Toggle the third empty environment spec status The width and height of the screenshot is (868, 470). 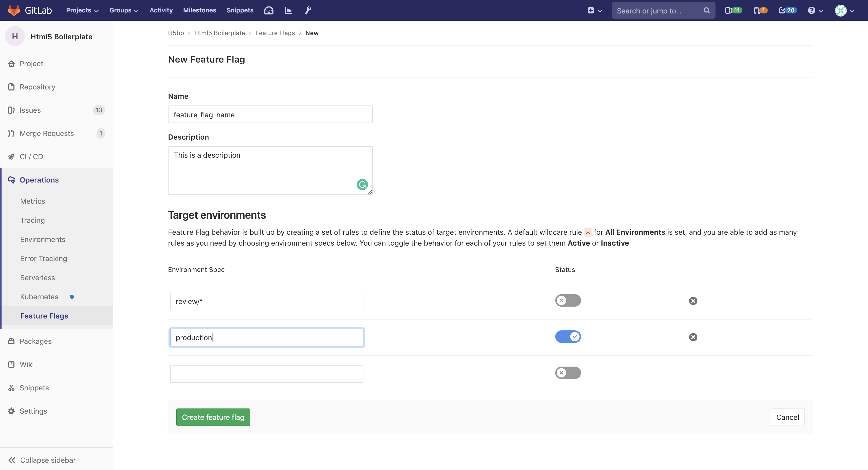coord(568,373)
